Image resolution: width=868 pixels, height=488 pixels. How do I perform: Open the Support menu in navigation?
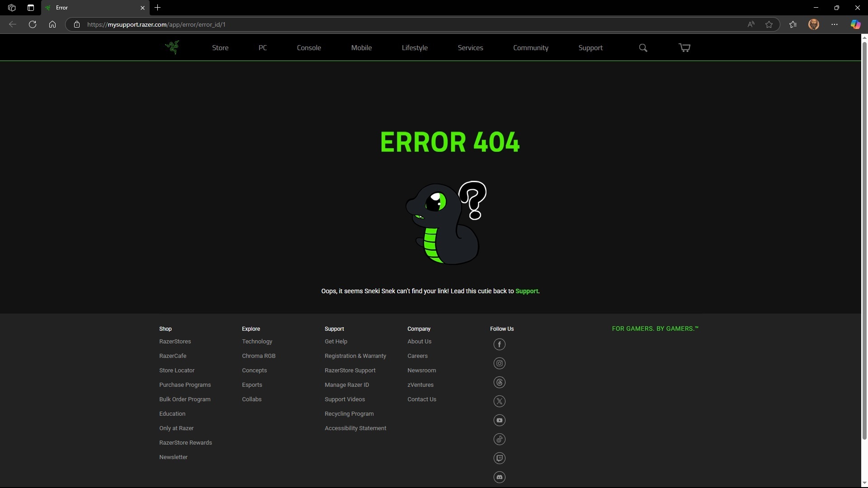click(x=590, y=48)
